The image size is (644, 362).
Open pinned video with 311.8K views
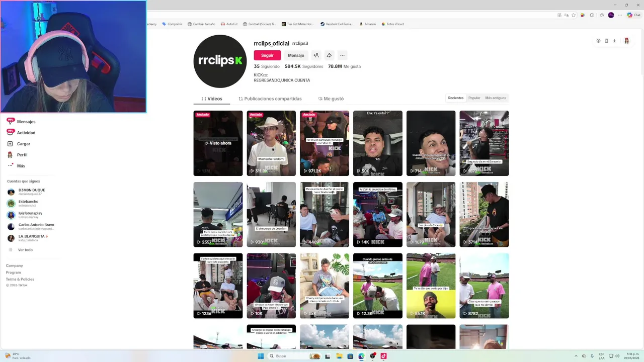271,143
